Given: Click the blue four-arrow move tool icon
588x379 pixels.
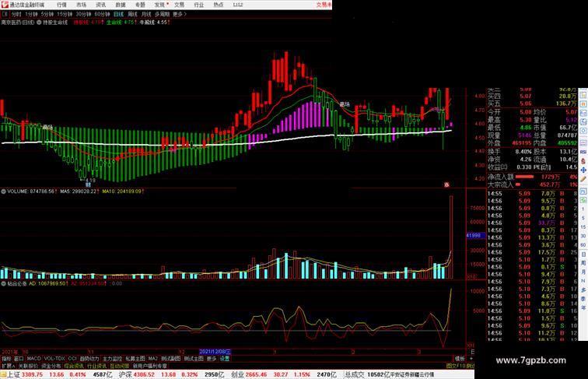Looking at the screenshot, I should [583, 170].
